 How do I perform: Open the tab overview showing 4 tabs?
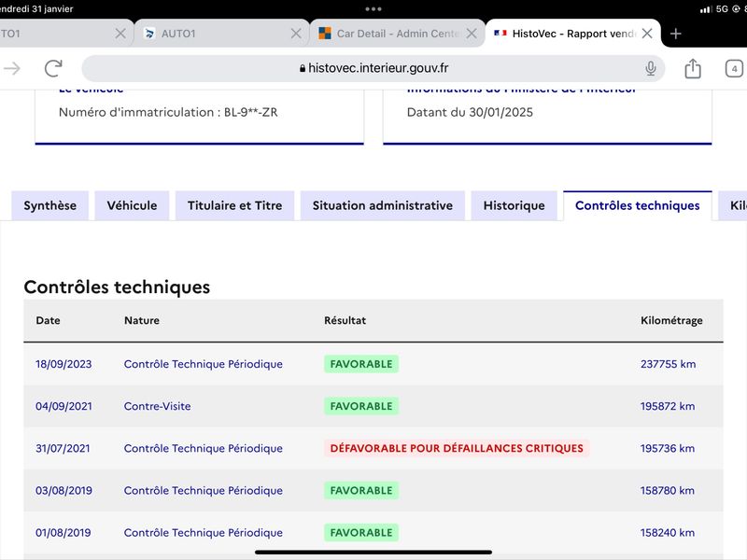point(734,68)
